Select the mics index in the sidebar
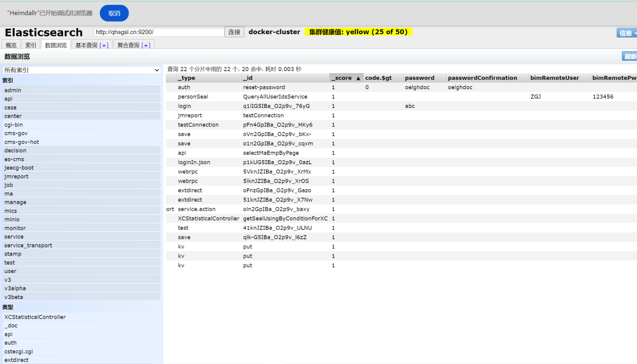 click(x=81, y=211)
